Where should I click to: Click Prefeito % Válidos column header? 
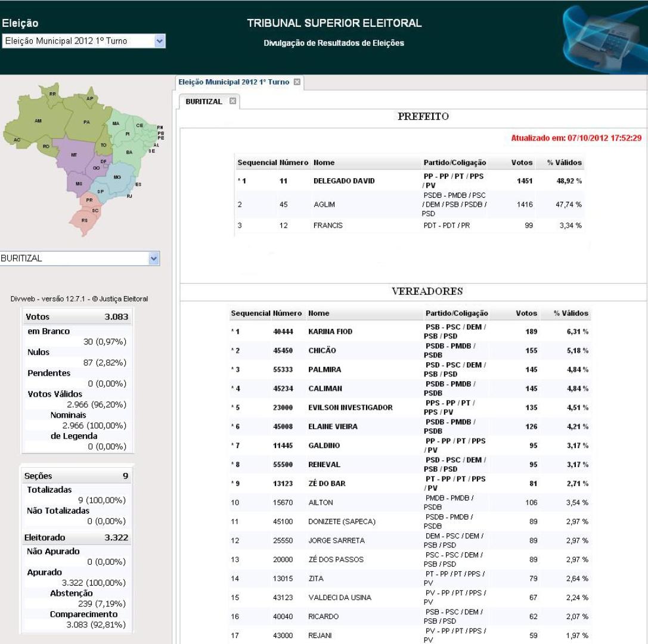coord(564,163)
